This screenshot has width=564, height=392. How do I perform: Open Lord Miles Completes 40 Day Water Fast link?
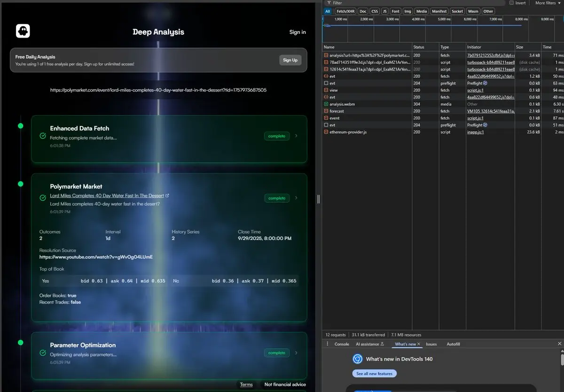pos(107,196)
